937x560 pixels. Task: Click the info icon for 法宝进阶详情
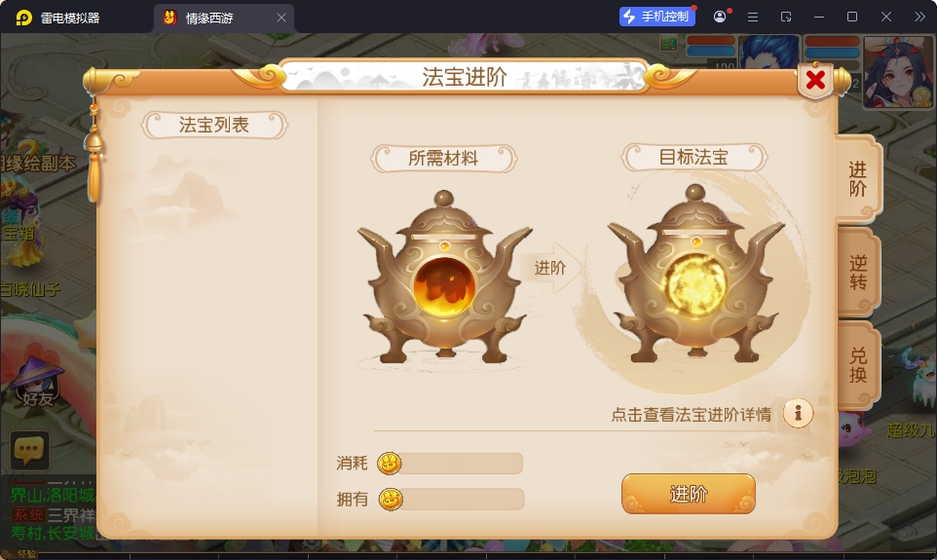click(x=798, y=413)
